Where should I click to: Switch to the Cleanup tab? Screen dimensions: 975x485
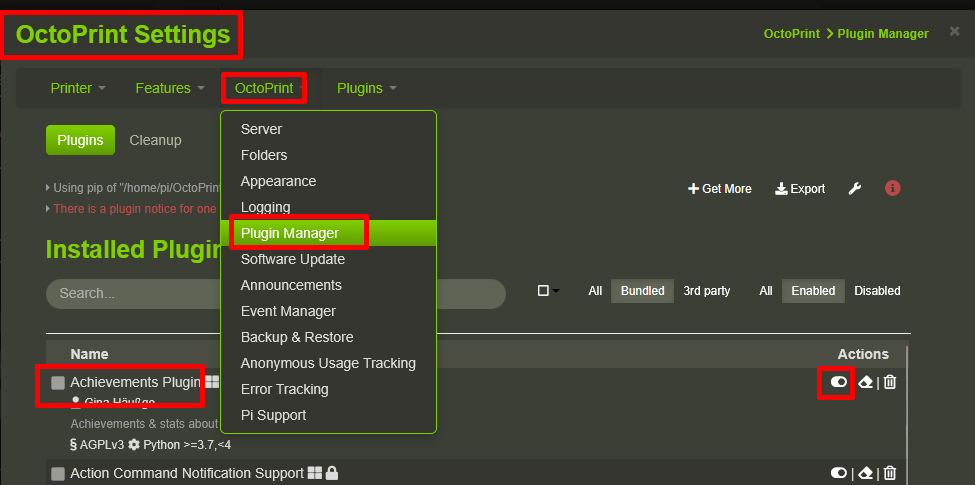(x=155, y=140)
